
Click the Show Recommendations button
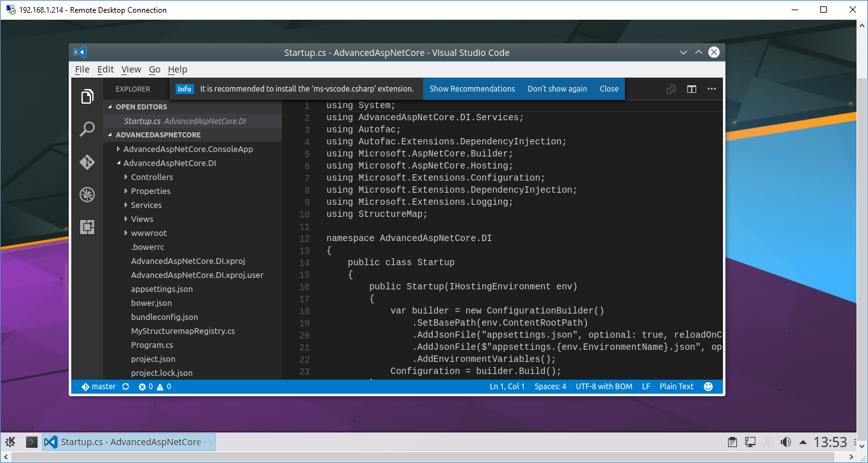tap(472, 89)
